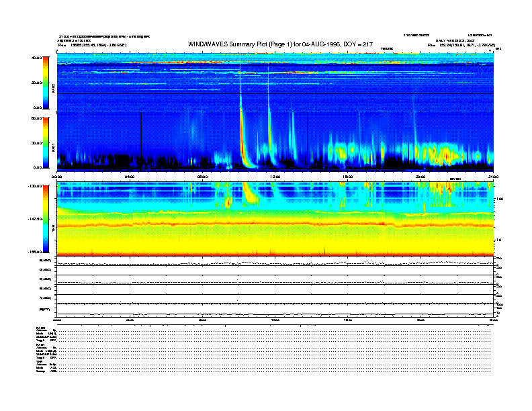The width and height of the screenshot is (532, 411).
Task: Click "12:00" tick label on the bottom line-plot axis
Action: [x=275, y=320]
